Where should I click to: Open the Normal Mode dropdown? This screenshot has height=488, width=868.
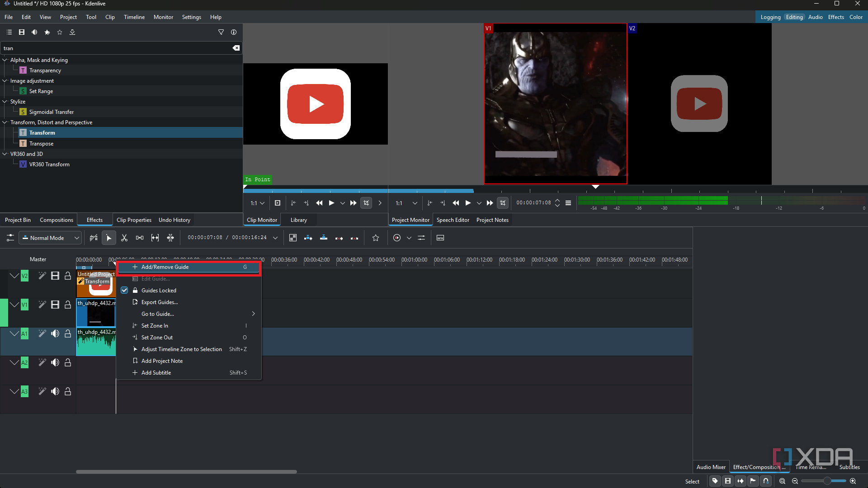[50, 238]
